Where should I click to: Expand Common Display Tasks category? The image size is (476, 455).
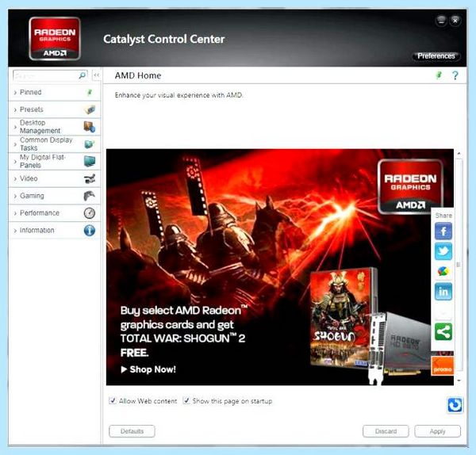pos(15,144)
